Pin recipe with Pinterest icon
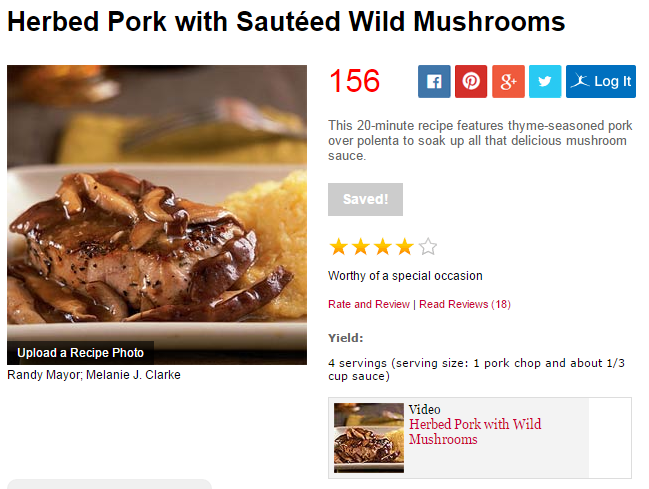The image size is (649, 489). point(471,81)
